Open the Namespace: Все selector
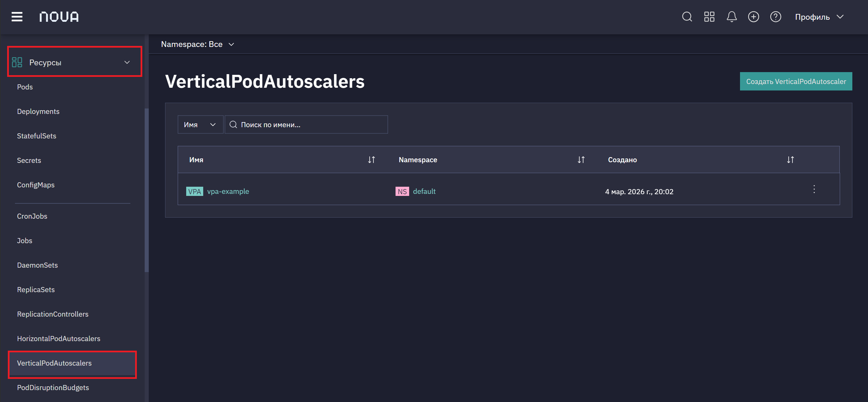868x402 pixels. click(197, 44)
